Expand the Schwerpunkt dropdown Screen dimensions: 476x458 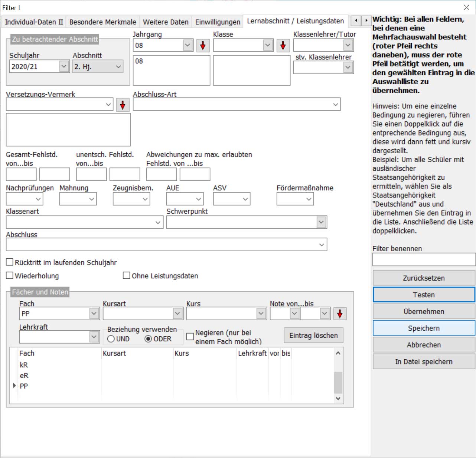(x=322, y=222)
